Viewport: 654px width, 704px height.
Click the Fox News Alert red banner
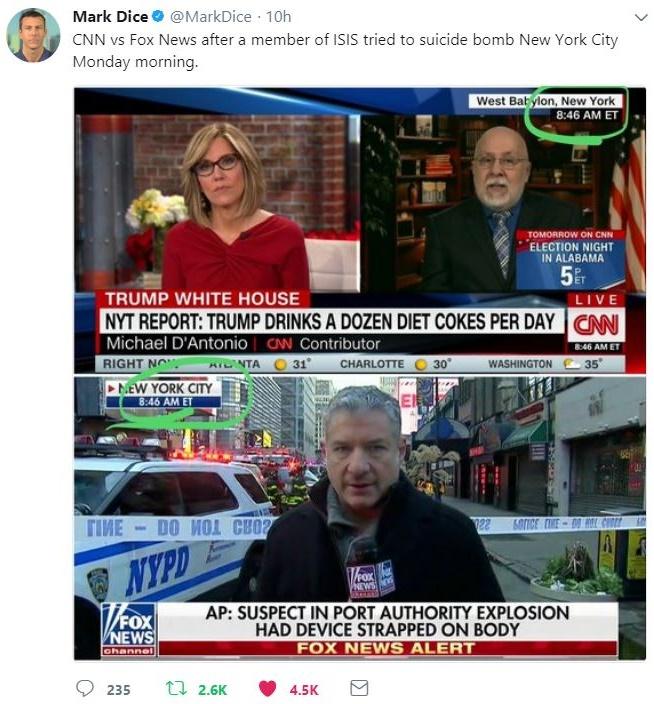click(x=388, y=648)
